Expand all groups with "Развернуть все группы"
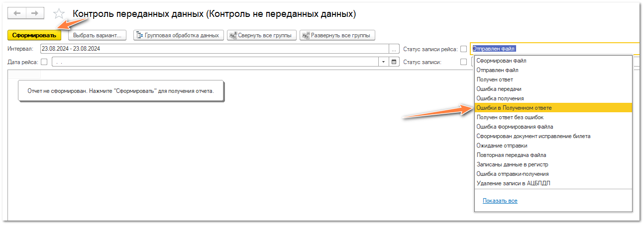Screen dimensions: 644x225 click(x=337, y=35)
